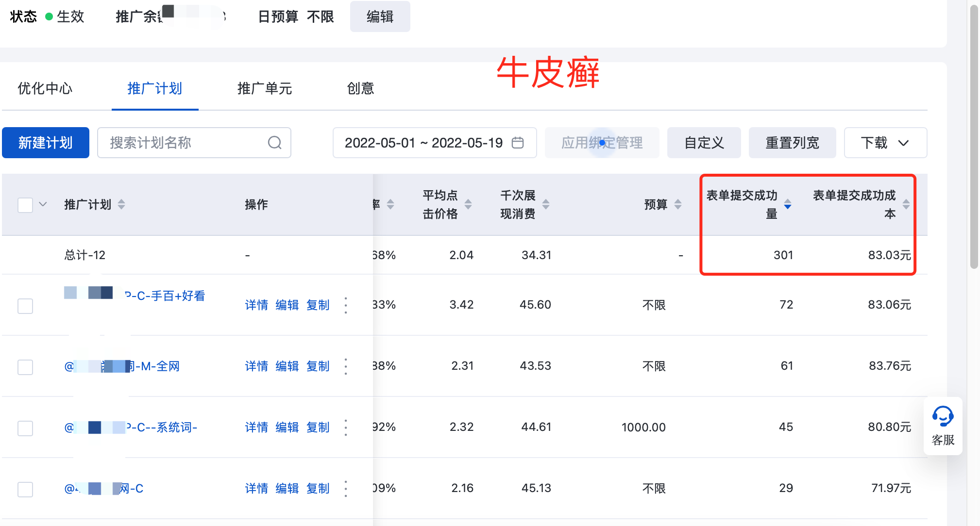The image size is (980, 526).
Task: Check the 系统词 plan row checkbox
Action: tap(25, 428)
